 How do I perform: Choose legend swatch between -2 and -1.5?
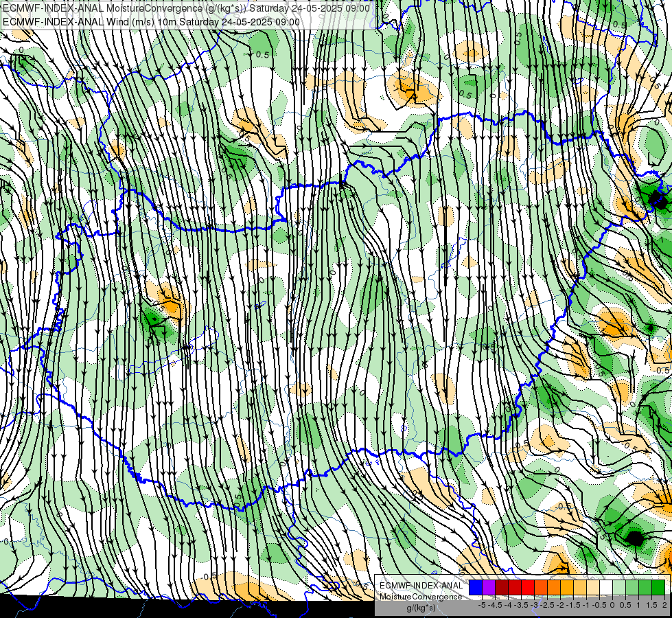click(567, 588)
